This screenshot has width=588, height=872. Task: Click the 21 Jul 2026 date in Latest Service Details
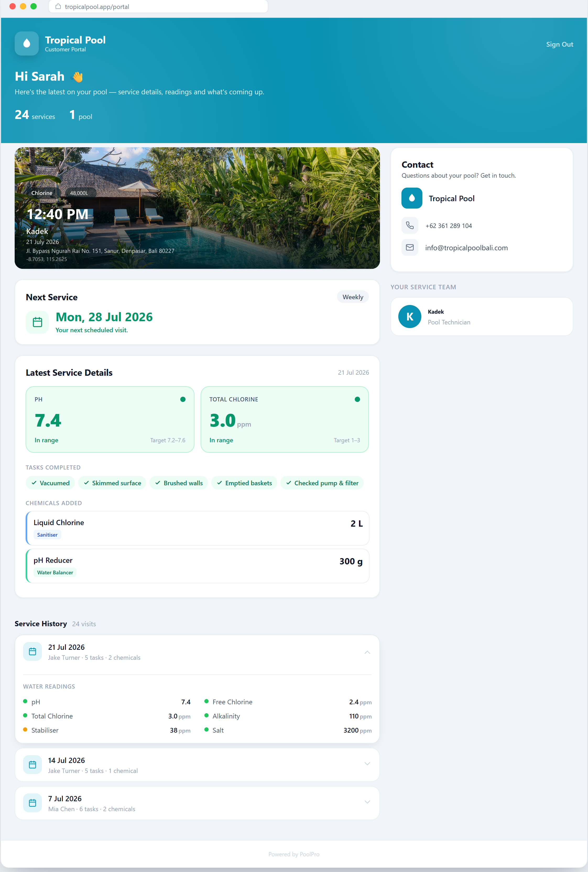[x=353, y=372]
